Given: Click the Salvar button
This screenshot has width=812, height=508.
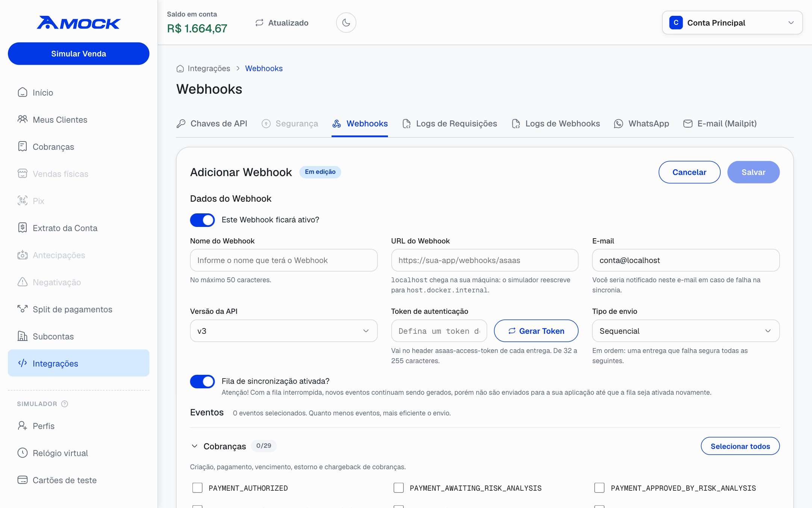Looking at the screenshot, I should coord(753,172).
